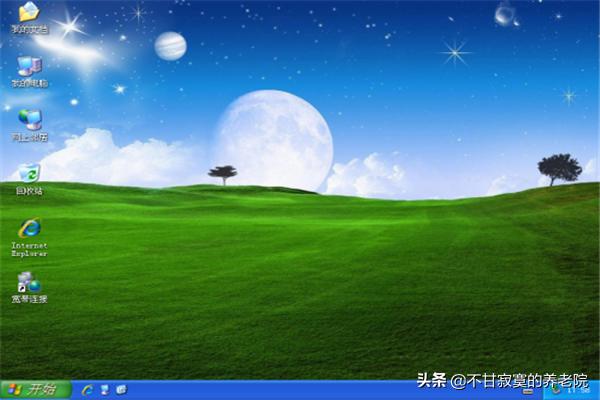
Task: Click the third quick launch icon next to Show Desktop
Action: [121, 390]
